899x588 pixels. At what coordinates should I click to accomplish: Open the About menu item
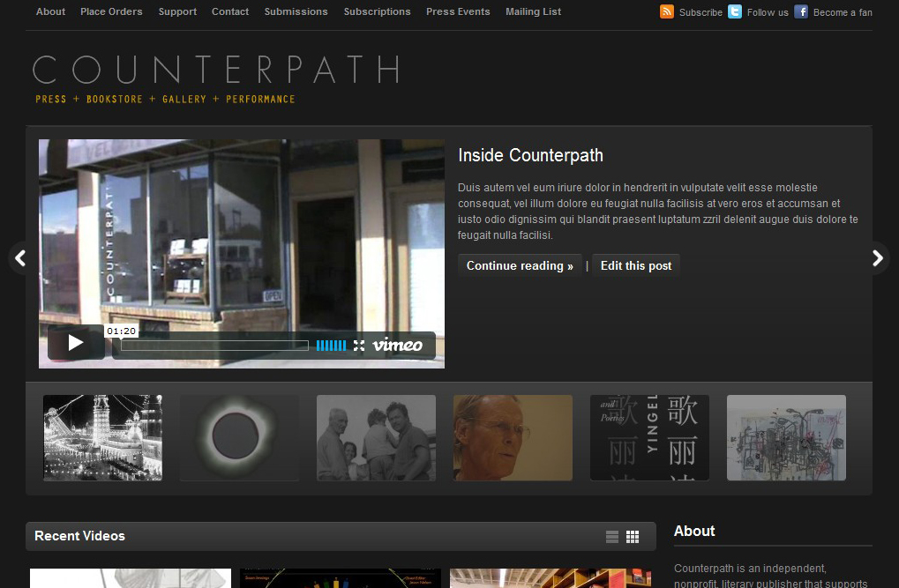(x=50, y=11)
